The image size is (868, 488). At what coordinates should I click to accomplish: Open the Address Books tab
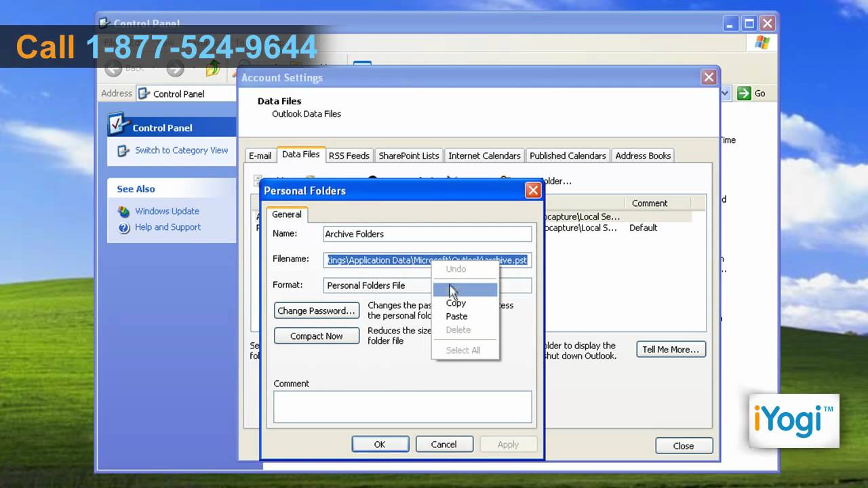point(643,155)
